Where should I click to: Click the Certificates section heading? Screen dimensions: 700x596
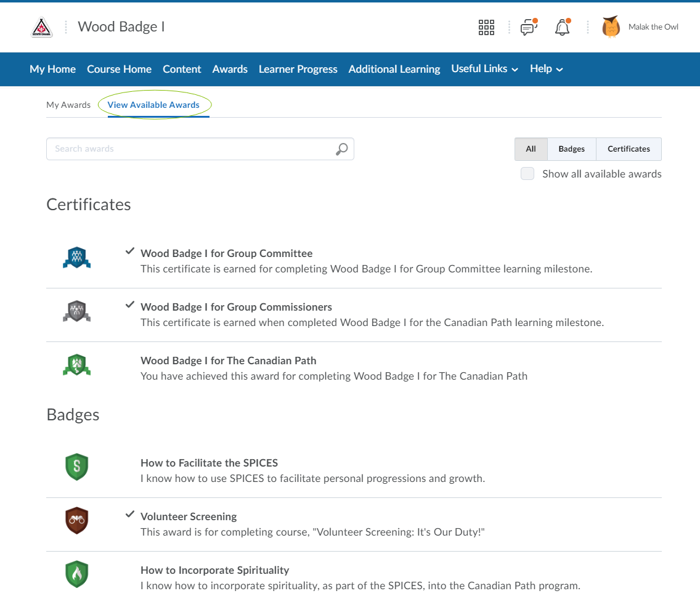[x=88, y=205]
